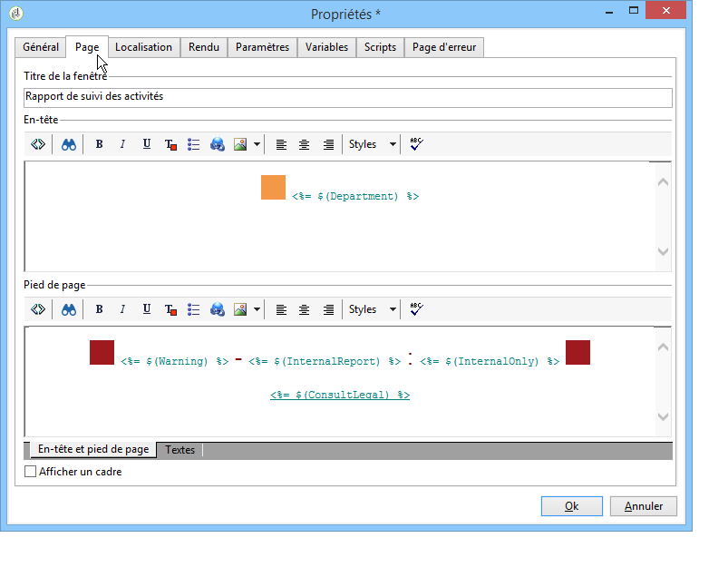Click the orange image placeholder in header editor
The width and height of the screenshot is (728, 567).
tap(273, 187)
